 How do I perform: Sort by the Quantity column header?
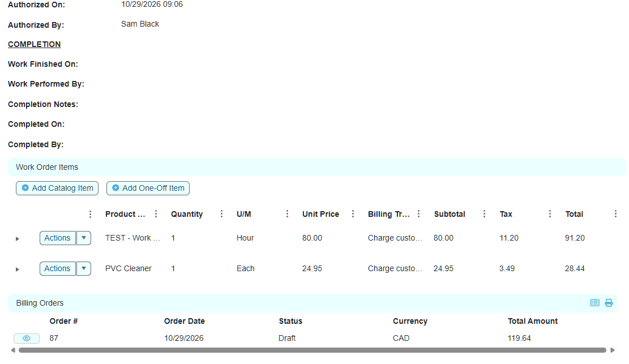coord(187,215)
